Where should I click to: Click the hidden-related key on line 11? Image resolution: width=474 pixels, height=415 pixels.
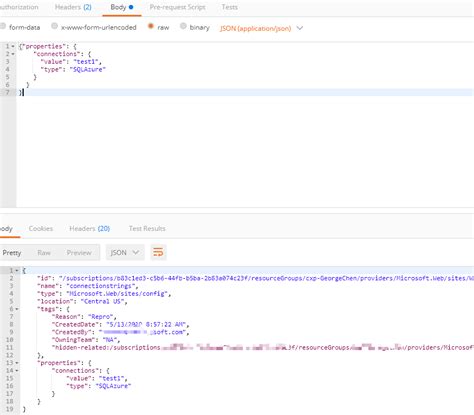click(263, 347)
